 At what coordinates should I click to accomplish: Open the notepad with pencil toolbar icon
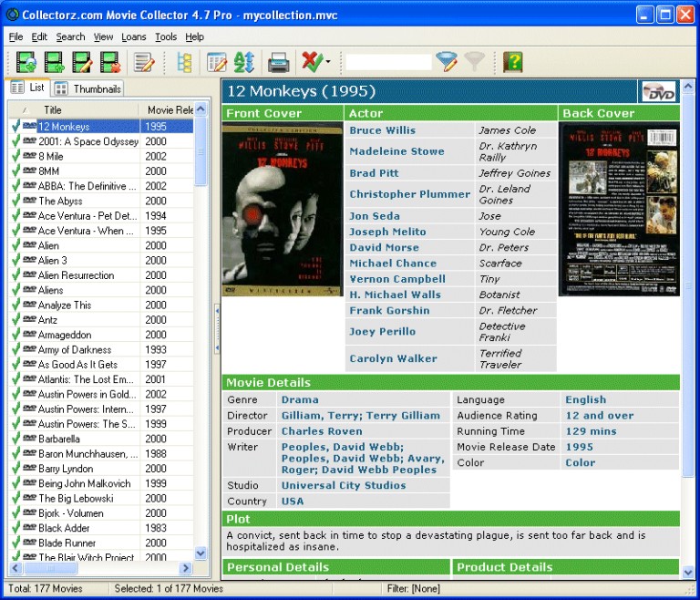144,62
